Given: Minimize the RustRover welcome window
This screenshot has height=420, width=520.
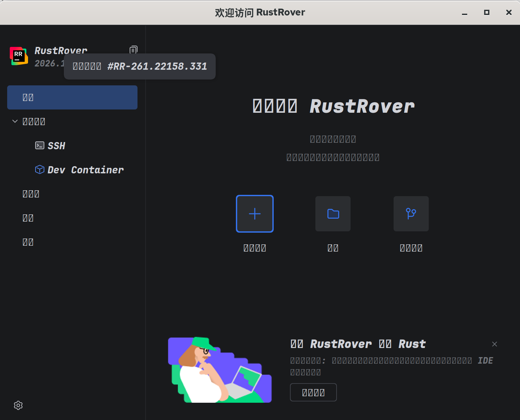Looking at the screenshot, I should coord(465,13).
